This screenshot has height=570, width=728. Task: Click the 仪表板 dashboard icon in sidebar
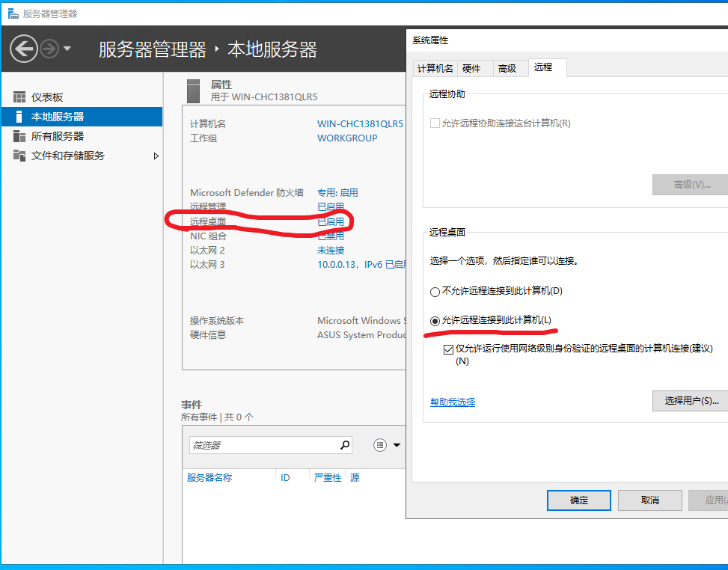(x=19, y=97)
